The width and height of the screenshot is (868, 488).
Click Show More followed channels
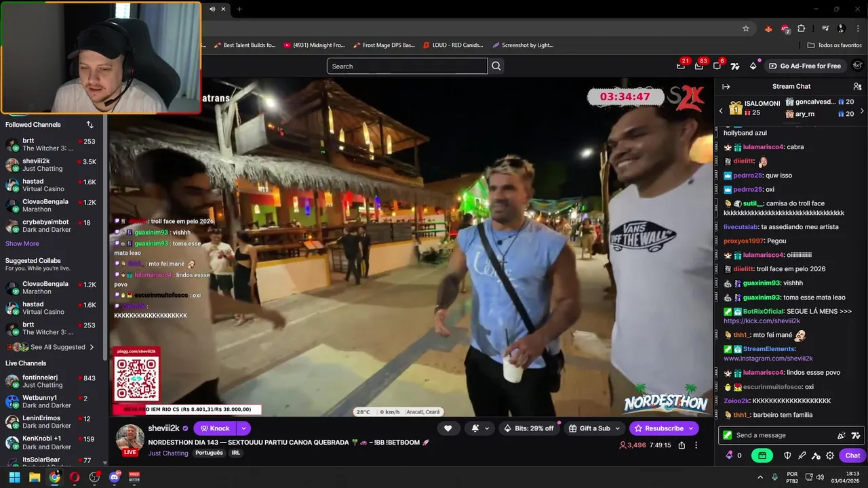tap(22, 243)
